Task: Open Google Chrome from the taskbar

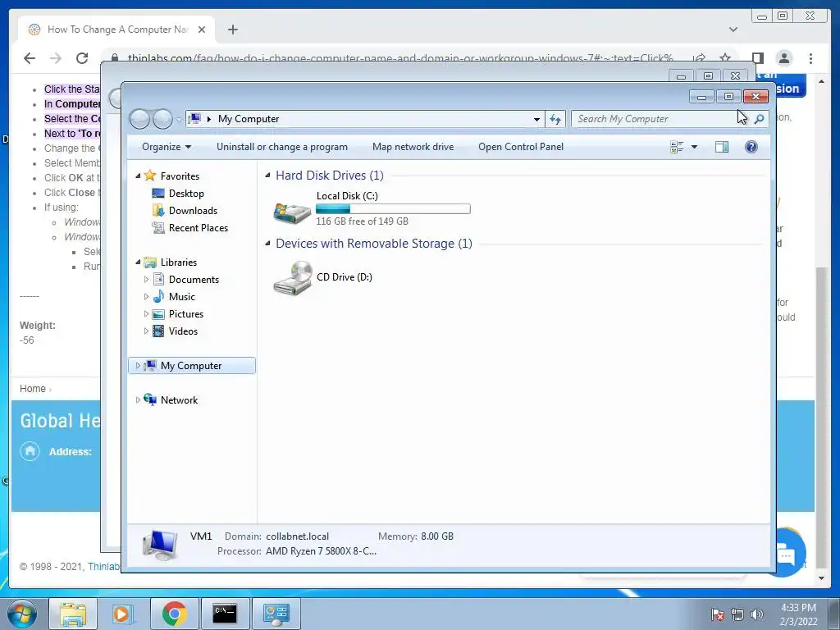Action: pyautogui.click(x=174, y=614)
